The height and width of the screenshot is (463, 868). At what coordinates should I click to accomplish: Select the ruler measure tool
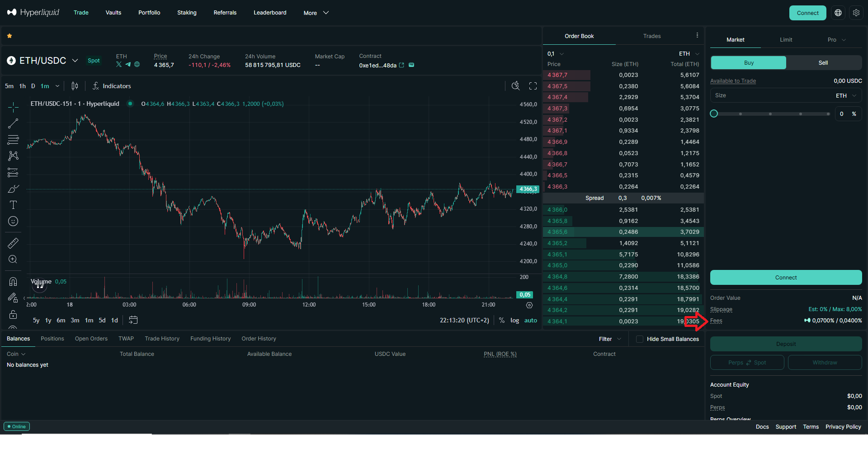pos(13,243)
